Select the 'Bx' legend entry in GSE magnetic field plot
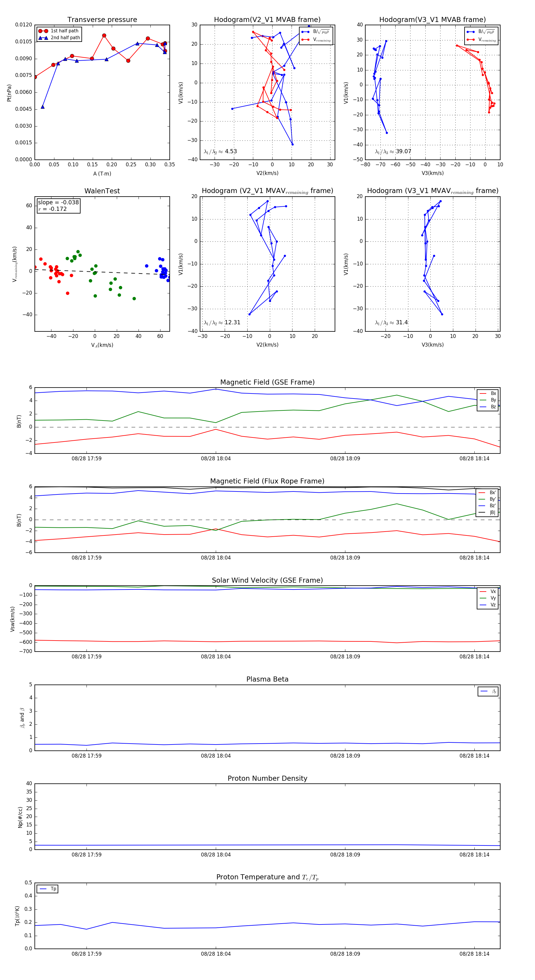 488,393
